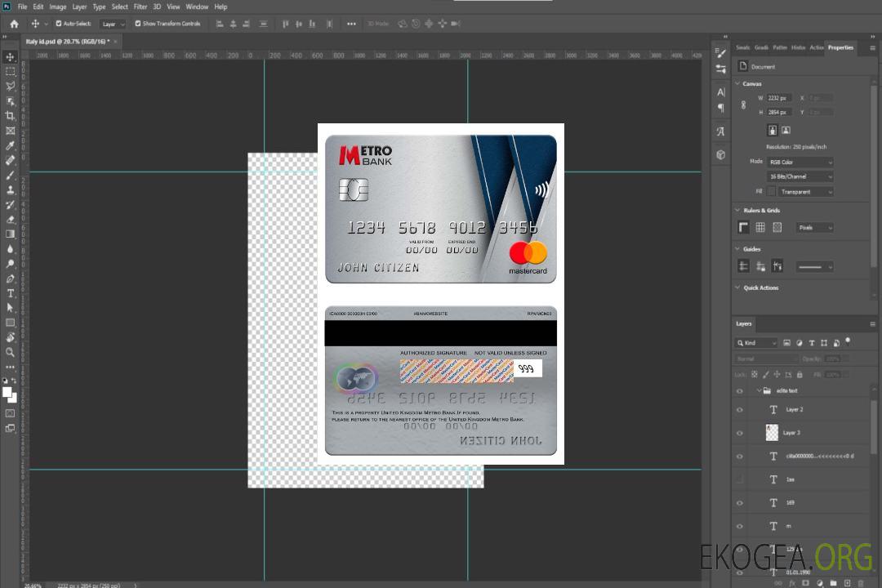The height and width of the screenshot is (588, 882).
Task: Open the Fill Transparent dropdown
Action: [x=805, y=192]
